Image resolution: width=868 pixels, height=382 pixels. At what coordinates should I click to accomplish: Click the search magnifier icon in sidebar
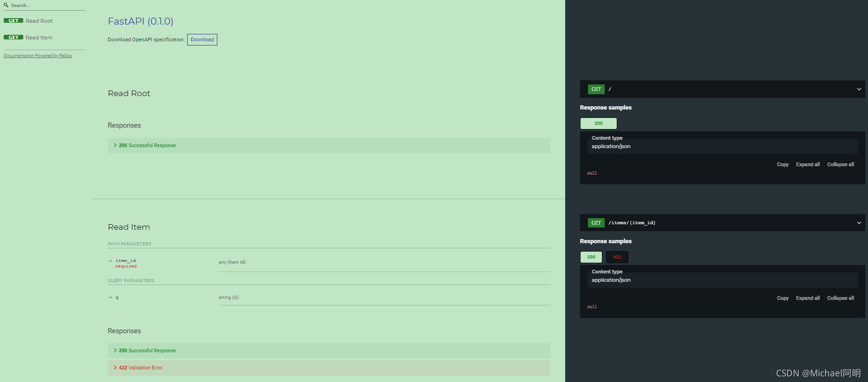6,5
